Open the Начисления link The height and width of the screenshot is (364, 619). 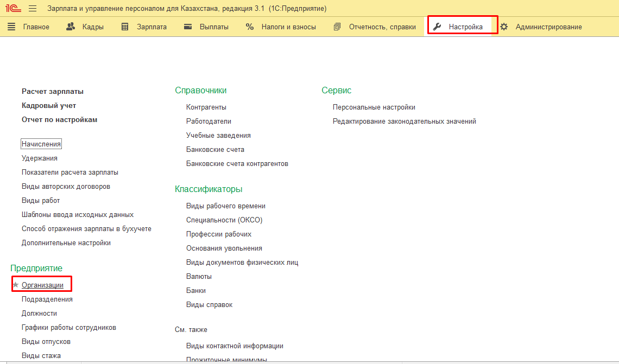click(41, 144)
